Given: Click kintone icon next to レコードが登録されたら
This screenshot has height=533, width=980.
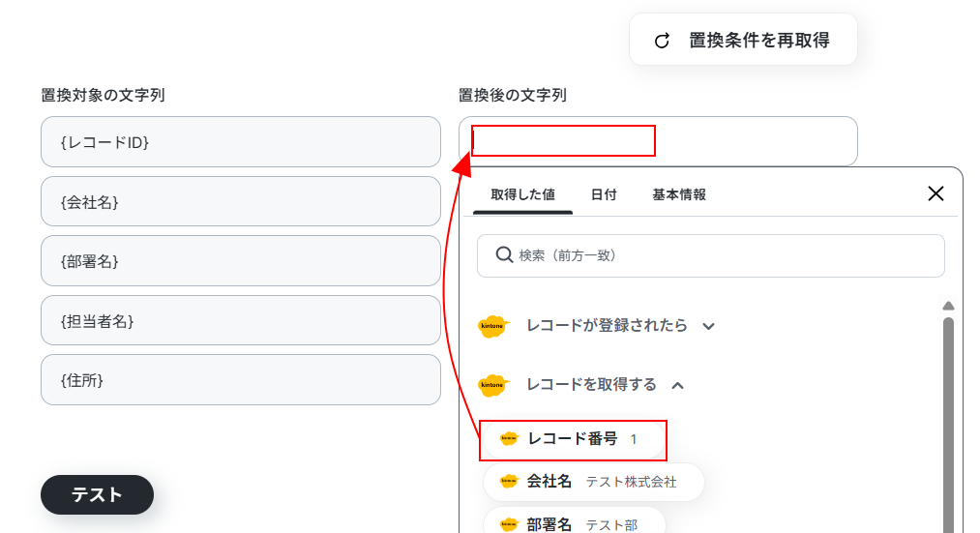Looking at the screenshot, I should pyautogui.click(x=493, y=326).
